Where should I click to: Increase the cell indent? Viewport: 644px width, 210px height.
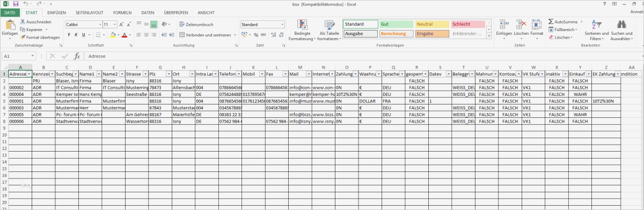pyautogui.click(x=172, y=35)
